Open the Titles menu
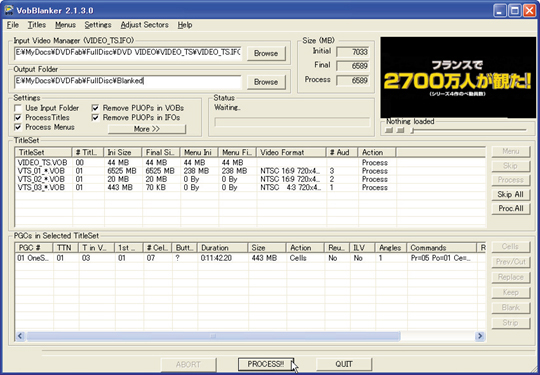 pyautogui.click(x=37, y=25)
